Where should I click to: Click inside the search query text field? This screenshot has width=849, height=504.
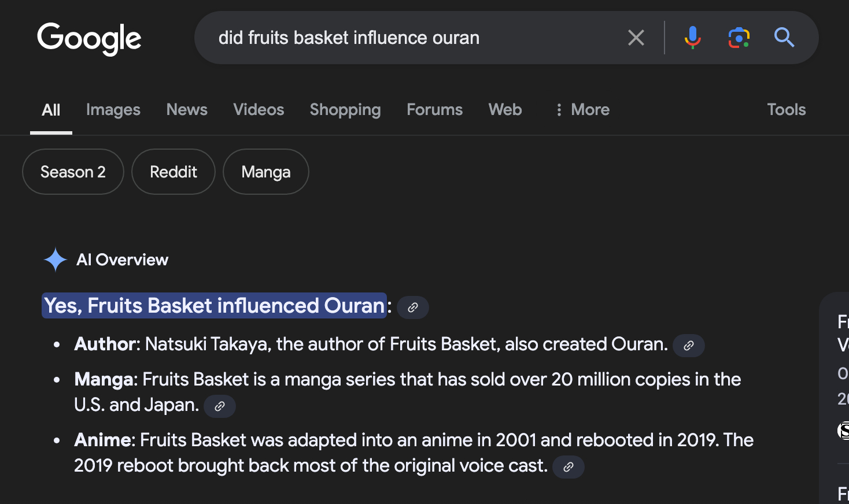coord(405,38)
